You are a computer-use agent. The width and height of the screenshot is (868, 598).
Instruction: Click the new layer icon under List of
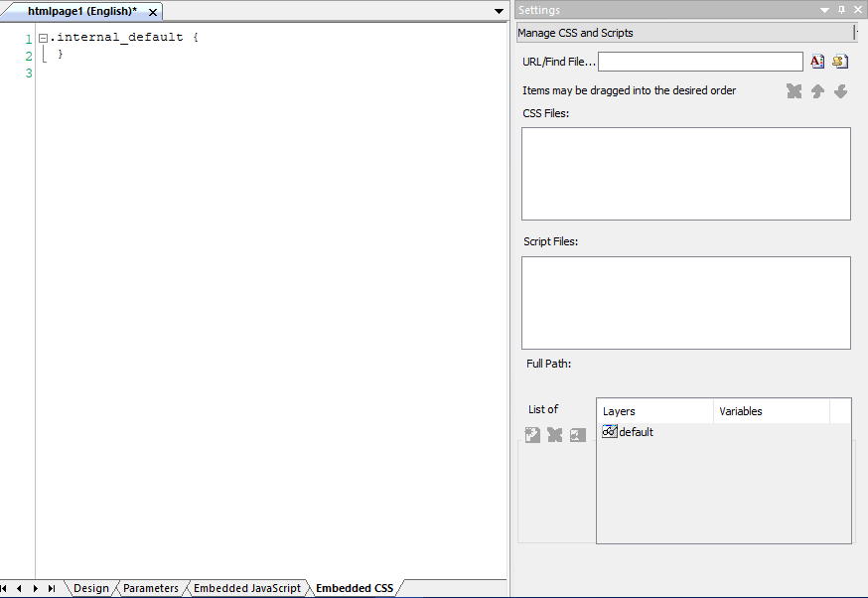pos(532,435)
